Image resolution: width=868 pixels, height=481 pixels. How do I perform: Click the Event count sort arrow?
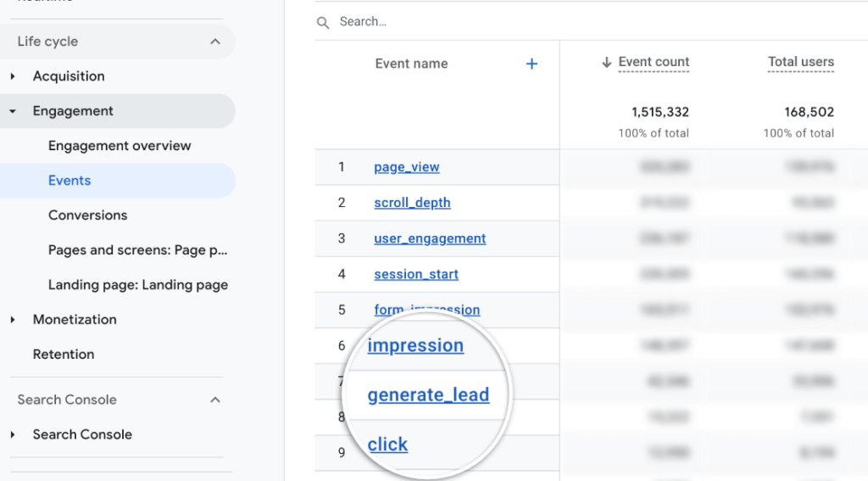(606, 62)
